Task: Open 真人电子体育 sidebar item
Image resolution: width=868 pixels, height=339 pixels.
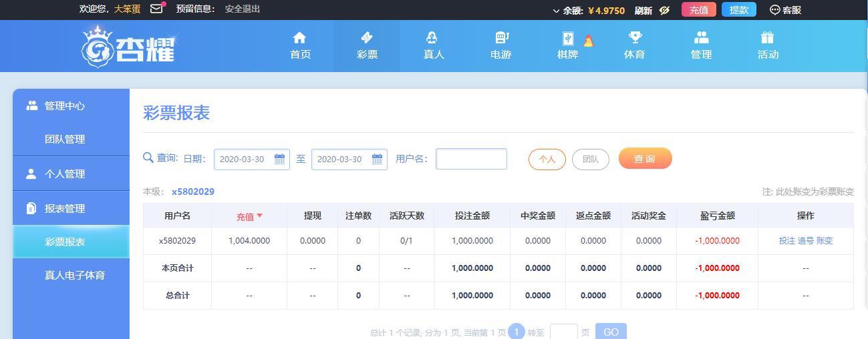Action: [75, 275]
